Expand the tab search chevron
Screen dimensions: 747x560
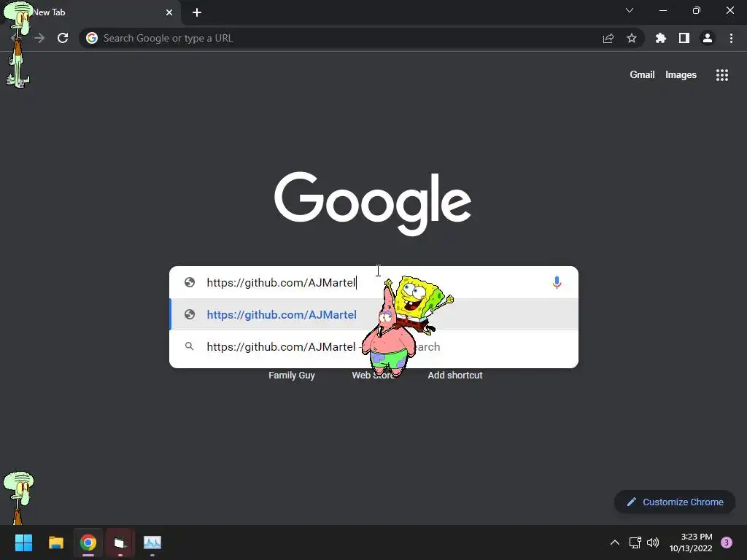click(x=630, y=10)
